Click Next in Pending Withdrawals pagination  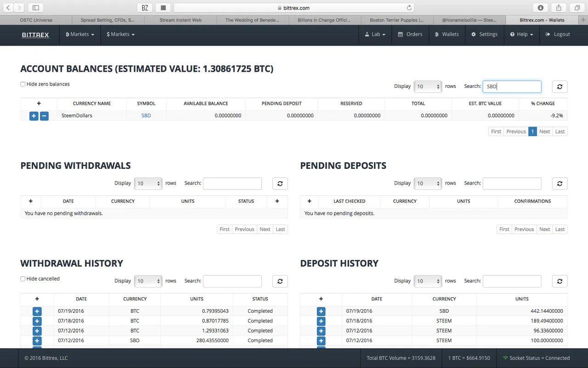[x=265, y=229]
